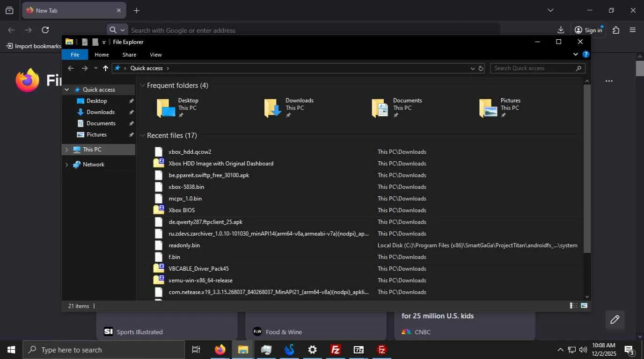Expand the This PC tree node
This screenshot has width=644, height=359.
(67, 150)
